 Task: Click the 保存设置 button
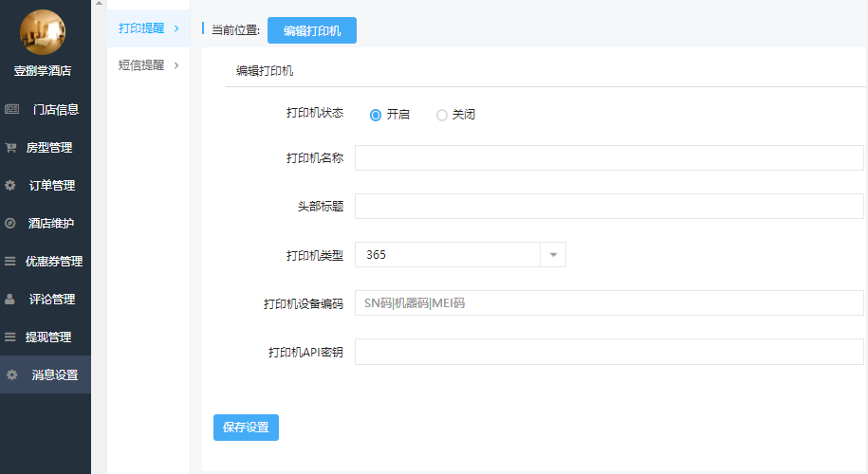tap(246, 428)
